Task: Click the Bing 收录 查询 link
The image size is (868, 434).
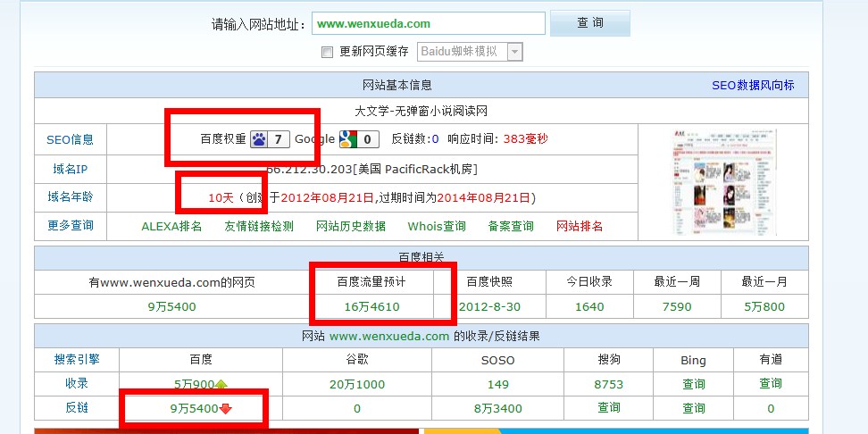Action: [x=693, y=384]
